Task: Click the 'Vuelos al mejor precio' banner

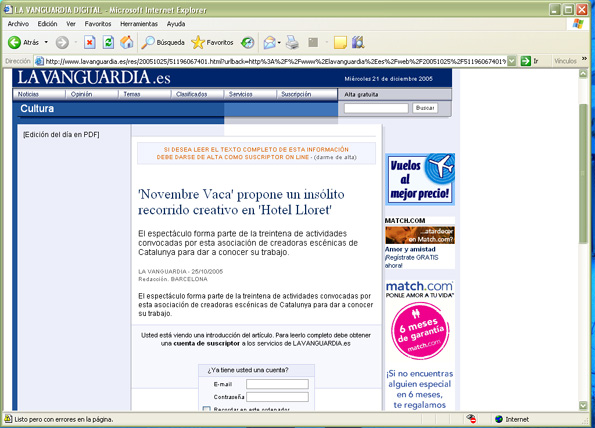Action: (420, 179)
